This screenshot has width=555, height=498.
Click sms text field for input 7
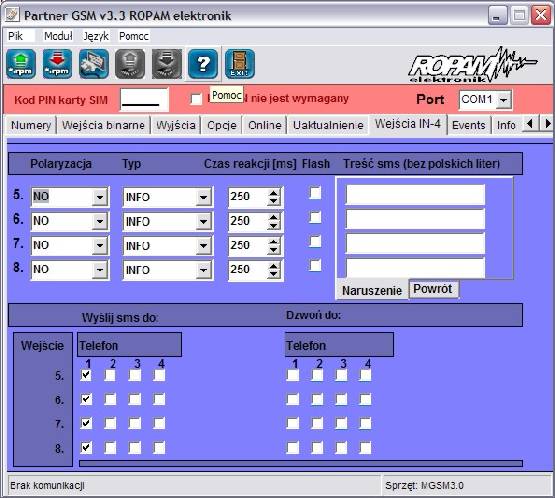(415, 243)
